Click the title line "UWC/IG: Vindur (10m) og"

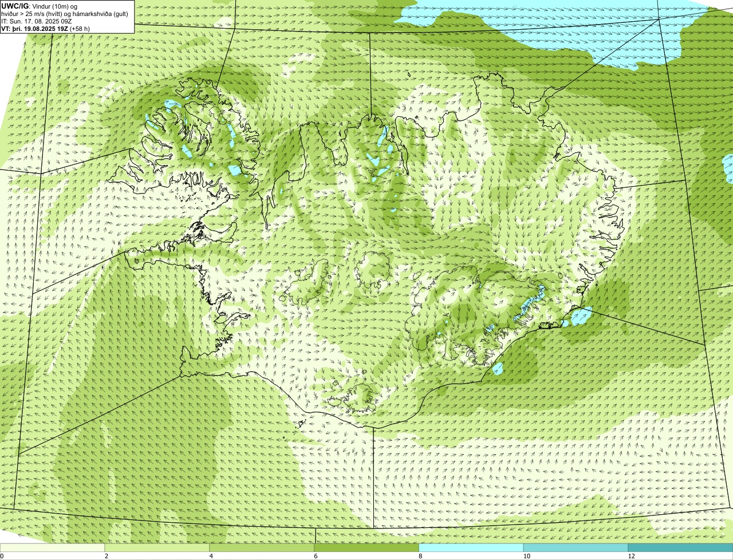40,6
